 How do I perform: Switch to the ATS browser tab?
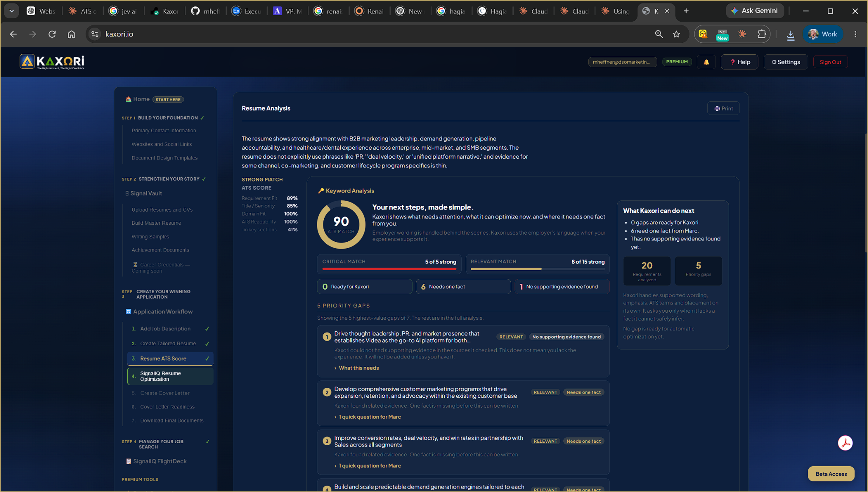tap(83, 11)
